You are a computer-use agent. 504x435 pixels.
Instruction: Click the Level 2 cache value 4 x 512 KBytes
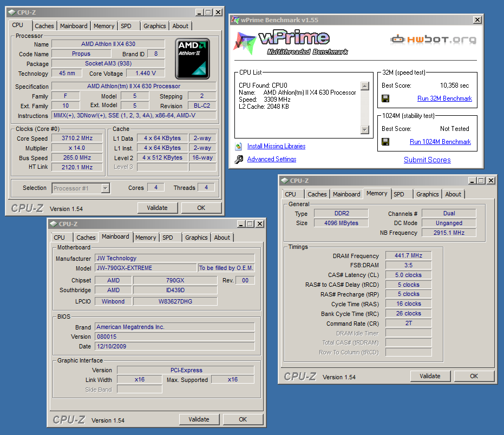click(162, 158)
